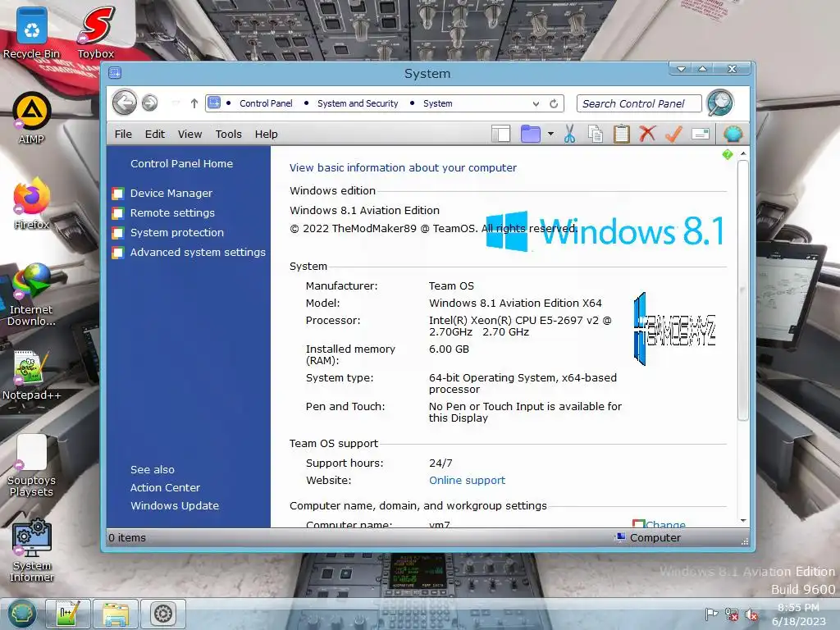This screenshot has width=840, height=630.
Task: Go up one level with the Up arrow
Action: (194, 103)
